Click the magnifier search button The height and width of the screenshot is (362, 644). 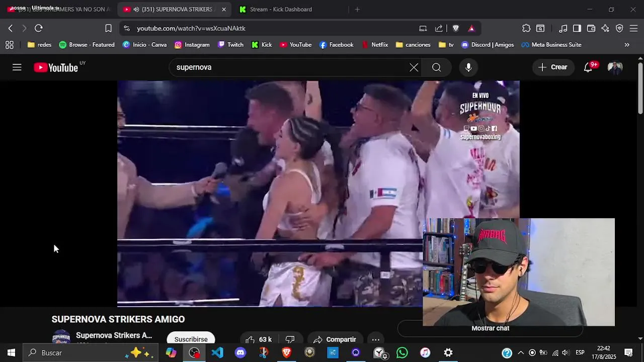436,67
